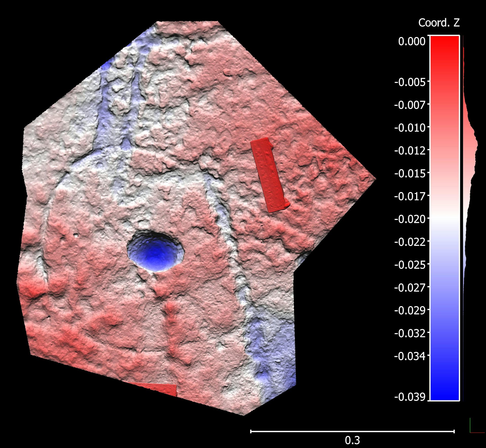Click the -0.039 color scale label
This screenshot has height=448, width=486.
click(x=410, y=397)
